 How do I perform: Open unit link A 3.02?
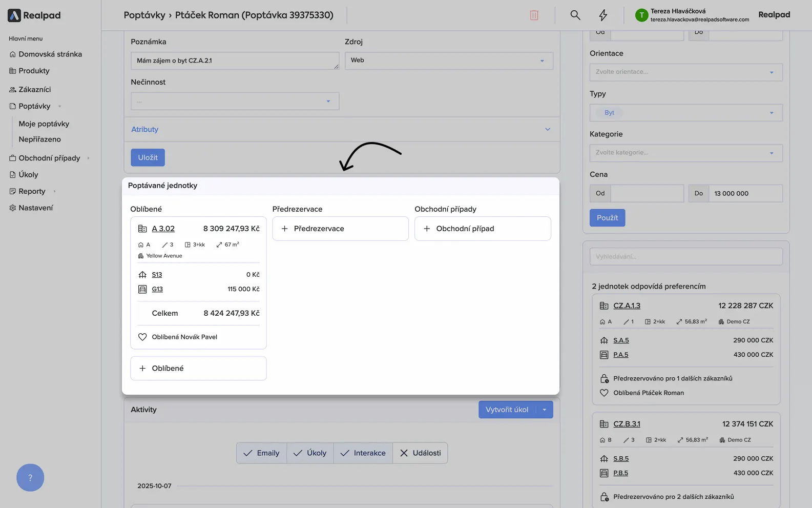(x=163, y=229)
